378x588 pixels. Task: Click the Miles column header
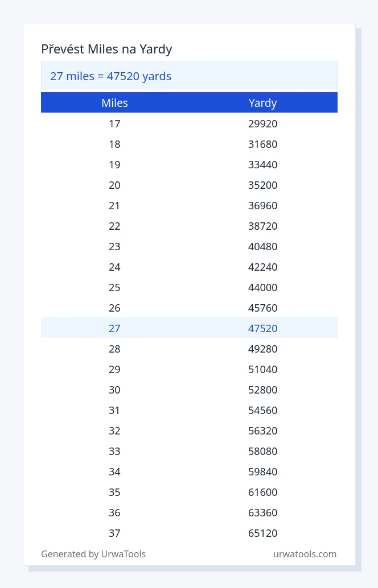point(114,103)
